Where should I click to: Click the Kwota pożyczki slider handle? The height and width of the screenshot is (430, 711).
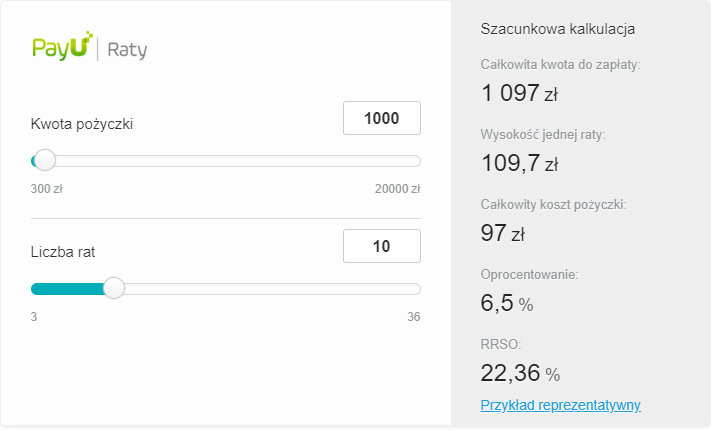pos(44,160)
